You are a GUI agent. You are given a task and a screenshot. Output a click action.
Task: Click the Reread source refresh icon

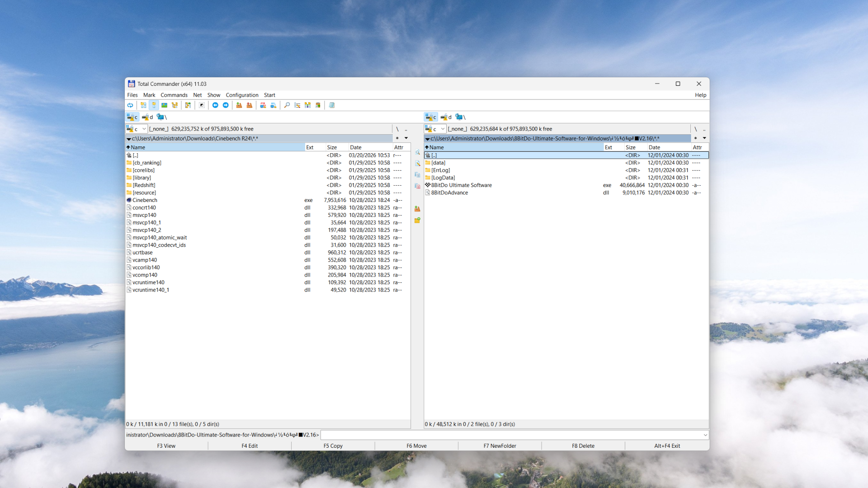(x=130, y=105)
